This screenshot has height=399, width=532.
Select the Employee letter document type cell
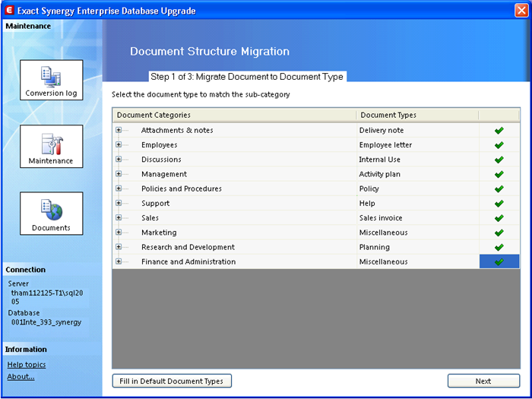418,145
